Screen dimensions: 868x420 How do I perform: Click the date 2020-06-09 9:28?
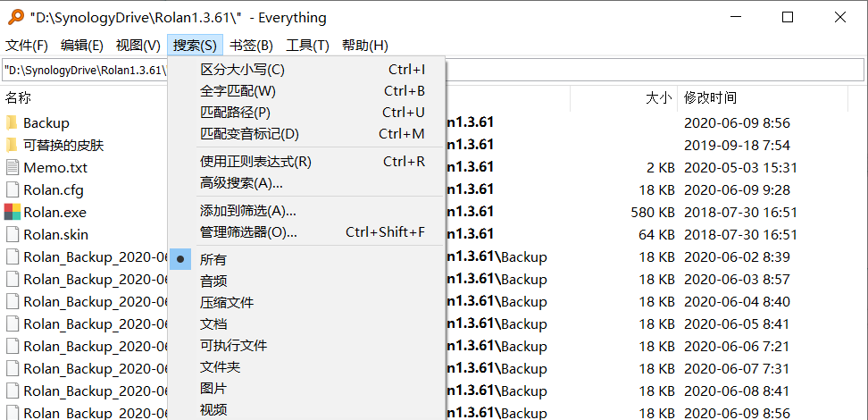click(737, 190)
